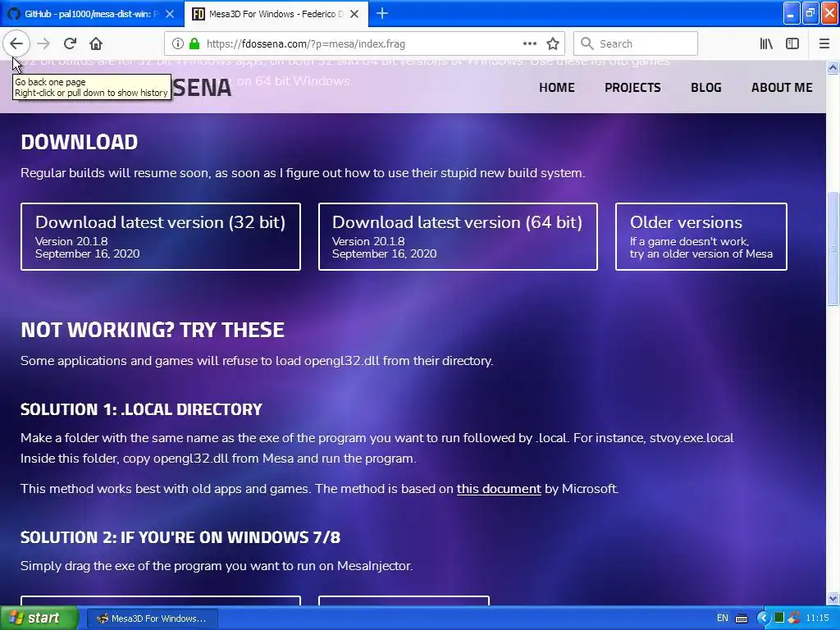Close the GitHub mesa-dist-win tab
The width and height of the screenshot is (840, 630).
(x=170, y=14)
